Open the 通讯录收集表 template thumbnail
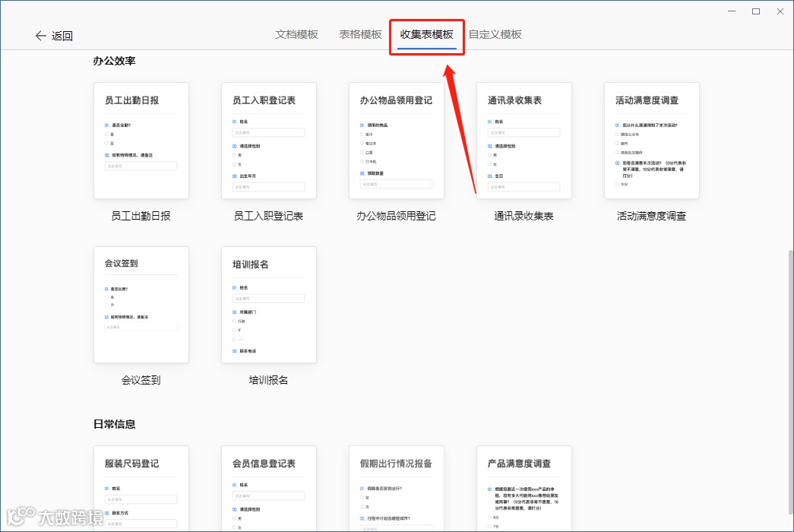Viewport: 794px width, 532px height. [524, 141]
